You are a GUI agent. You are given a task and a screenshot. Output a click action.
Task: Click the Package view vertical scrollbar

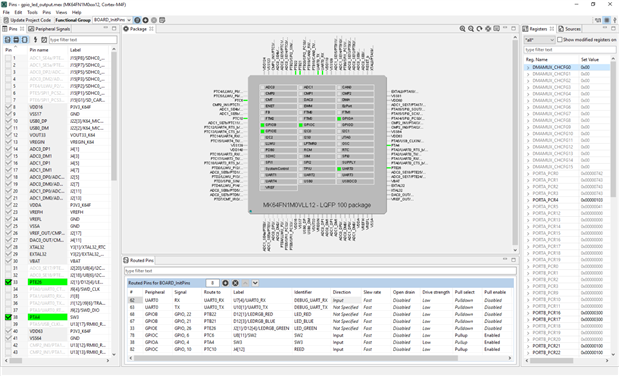click(x=514, y=142)
